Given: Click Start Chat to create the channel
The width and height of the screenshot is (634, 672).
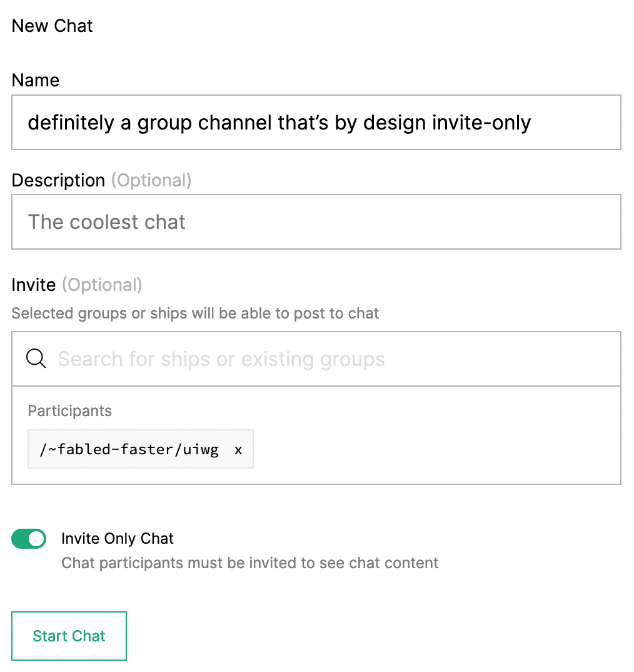Looking at the screenshot, I should pos(69,636).
